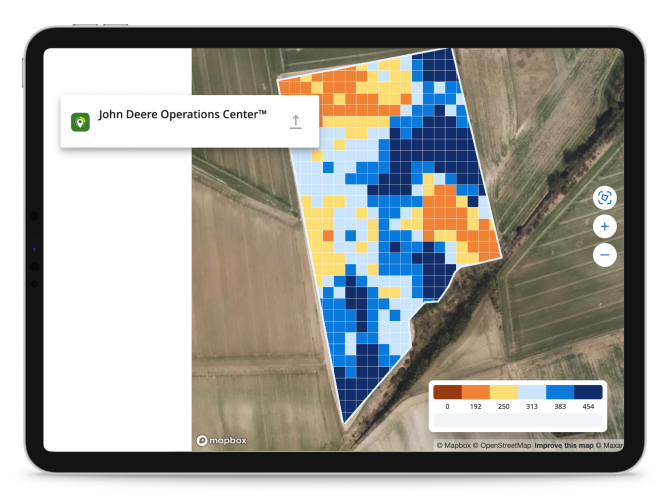670x500 pixels.
Task: Select the navy blue legend swatch
Action: (x=589, y=392)
